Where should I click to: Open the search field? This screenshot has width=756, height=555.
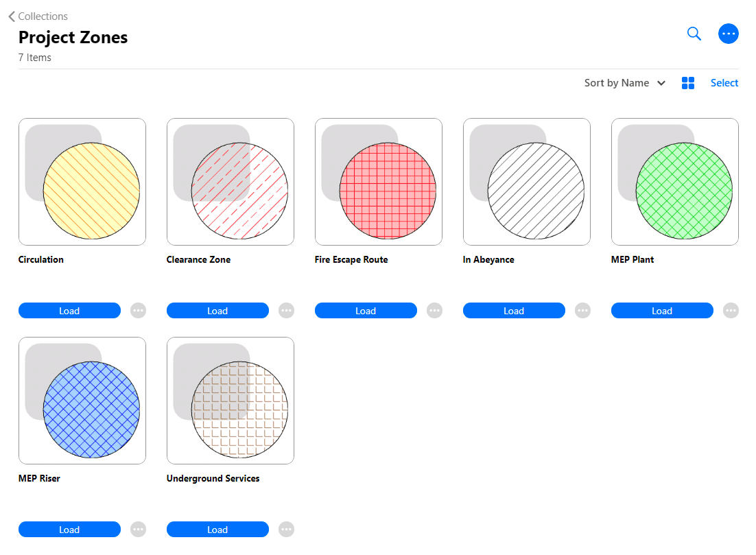[x=694, y=33]
